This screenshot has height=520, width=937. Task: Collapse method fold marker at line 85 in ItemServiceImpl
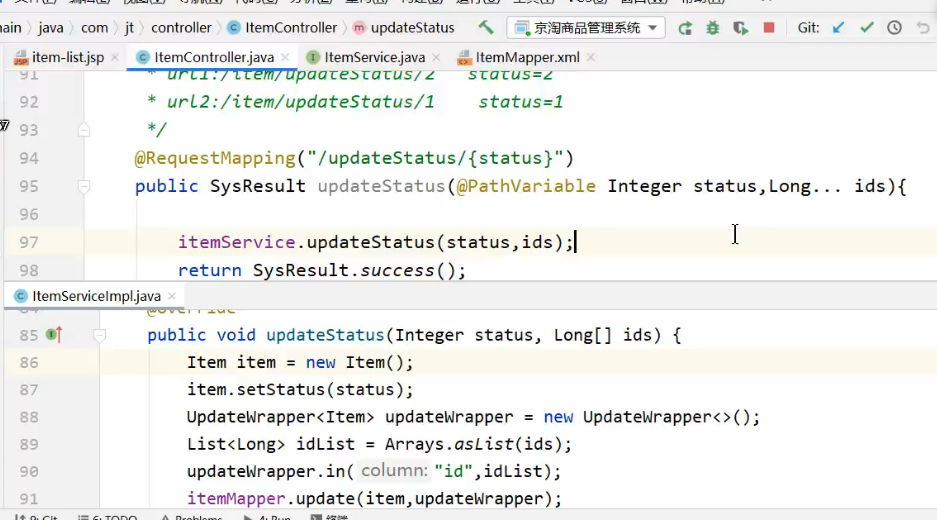pyautogui.click(x=100, y=335)
